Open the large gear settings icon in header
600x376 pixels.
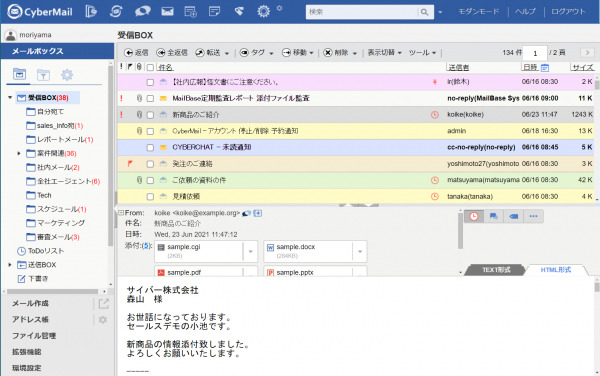coord(264,11)
